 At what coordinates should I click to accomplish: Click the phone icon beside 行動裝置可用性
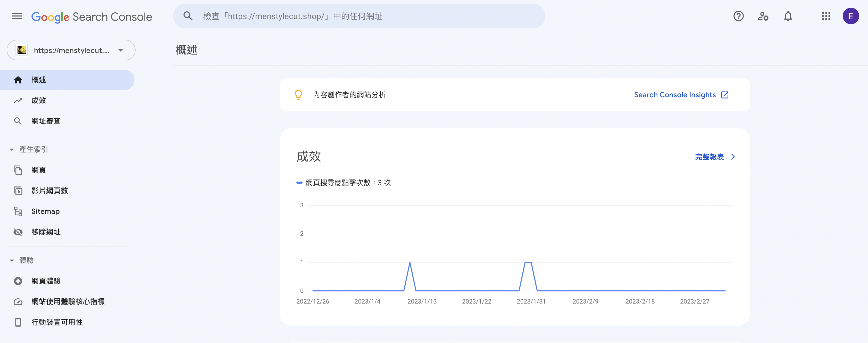pyautogui.click(x=18, y=322)
